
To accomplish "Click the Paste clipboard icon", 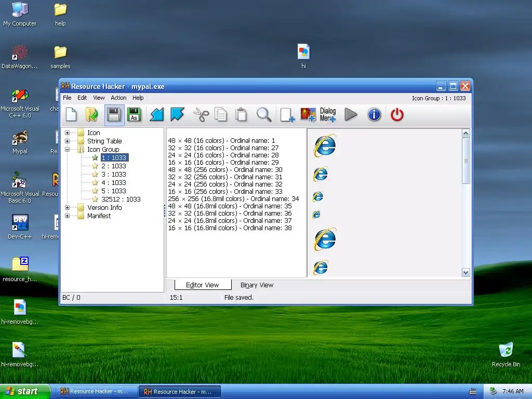I will coord(241,115).
